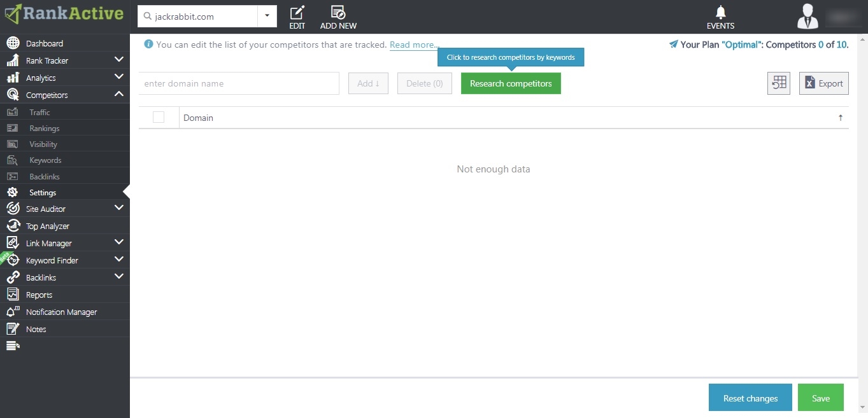Expand the Link Manager submenu chevron

click(118, 242)
